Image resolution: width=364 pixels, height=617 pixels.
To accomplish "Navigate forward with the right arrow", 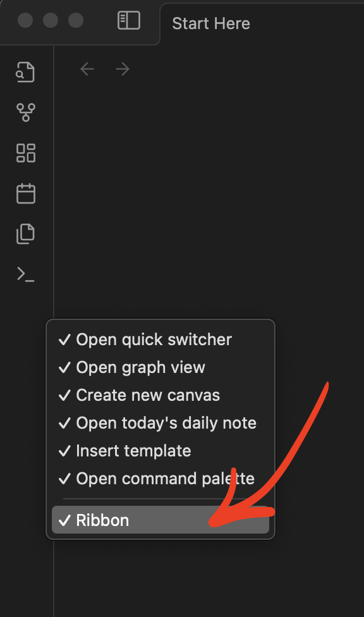I will click(x=123, y=70).
